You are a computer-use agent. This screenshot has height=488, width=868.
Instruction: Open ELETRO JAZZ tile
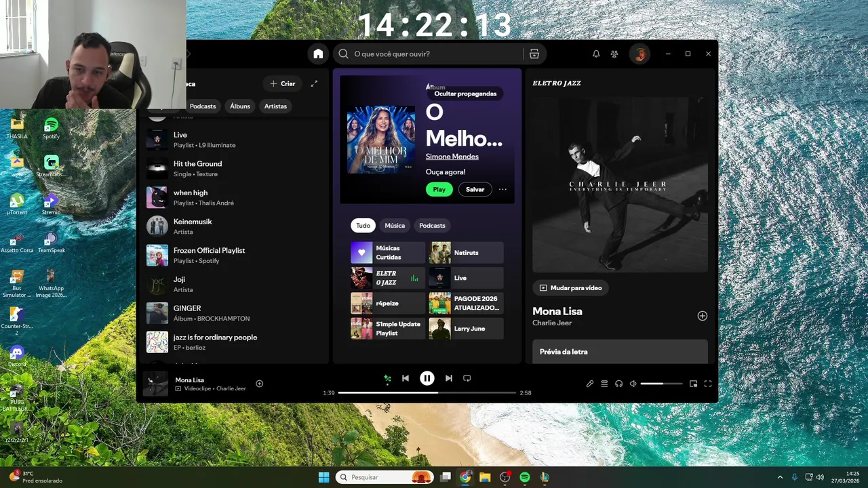[388, 278]
